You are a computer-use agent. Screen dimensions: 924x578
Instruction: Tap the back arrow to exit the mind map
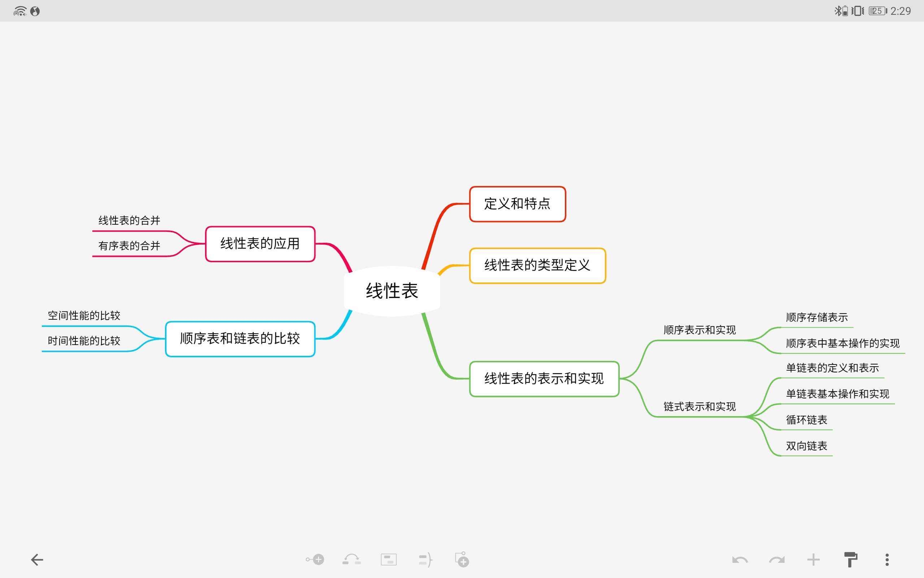(37, 560)
